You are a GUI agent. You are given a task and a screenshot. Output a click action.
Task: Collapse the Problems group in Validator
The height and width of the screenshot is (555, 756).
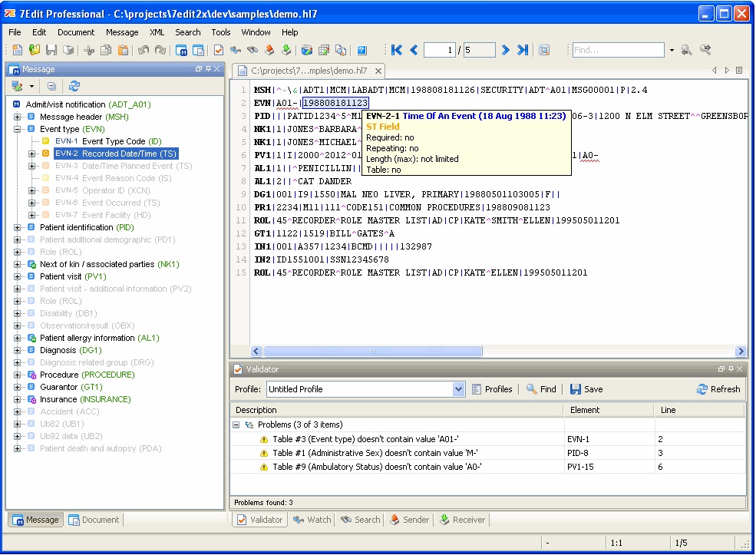click(236, 425)
